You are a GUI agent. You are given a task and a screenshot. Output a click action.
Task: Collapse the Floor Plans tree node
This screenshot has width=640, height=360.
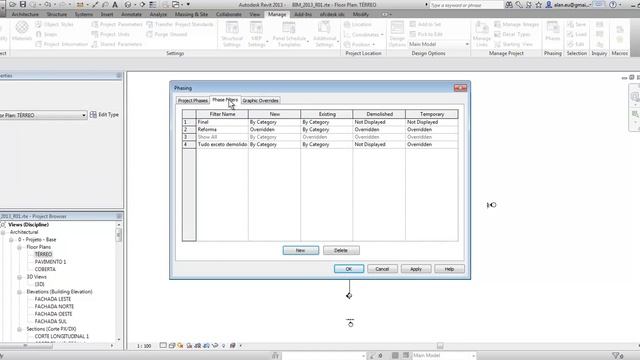coord(19,247)
